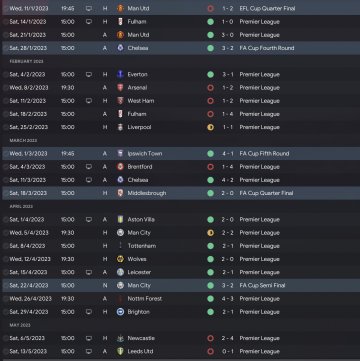Open the 4 - 3 score against Nottm Forest
360x361 pixels.
pos(228,299)
